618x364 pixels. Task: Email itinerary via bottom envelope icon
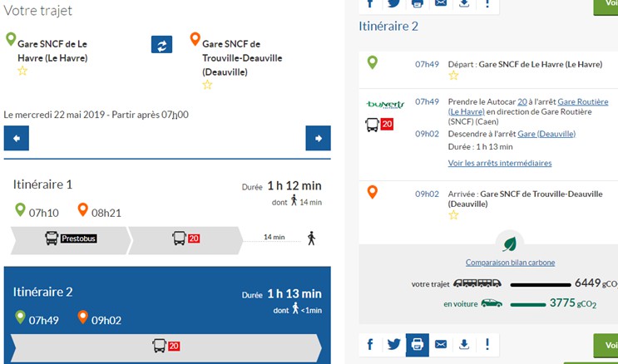click(x=441, y=344)
